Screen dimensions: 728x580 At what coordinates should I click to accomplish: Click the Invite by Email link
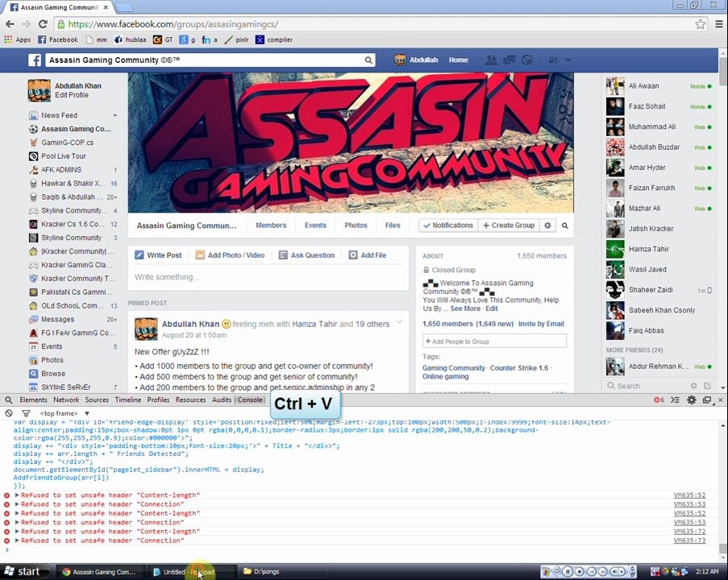[x=541, y=324]
